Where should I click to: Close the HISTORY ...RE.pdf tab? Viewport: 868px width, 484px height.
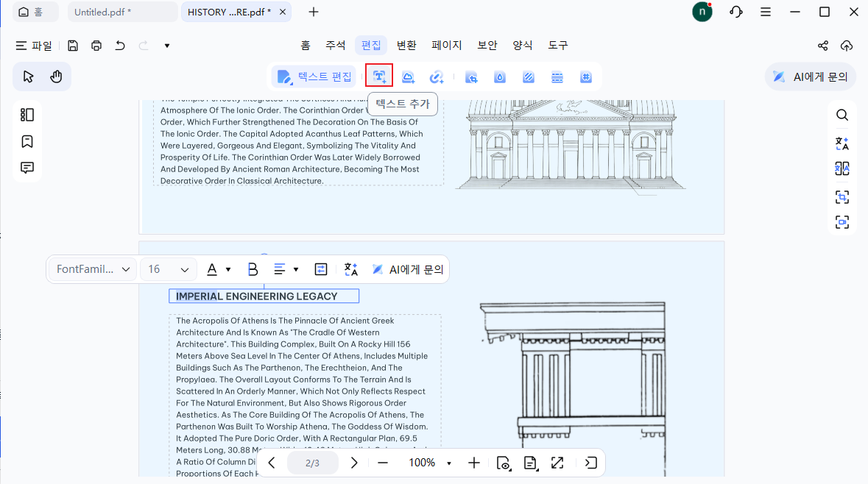(282, 12)
